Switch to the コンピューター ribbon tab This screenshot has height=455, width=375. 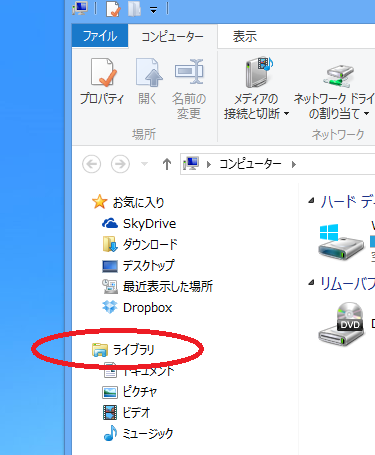click(x=172, y=36)
